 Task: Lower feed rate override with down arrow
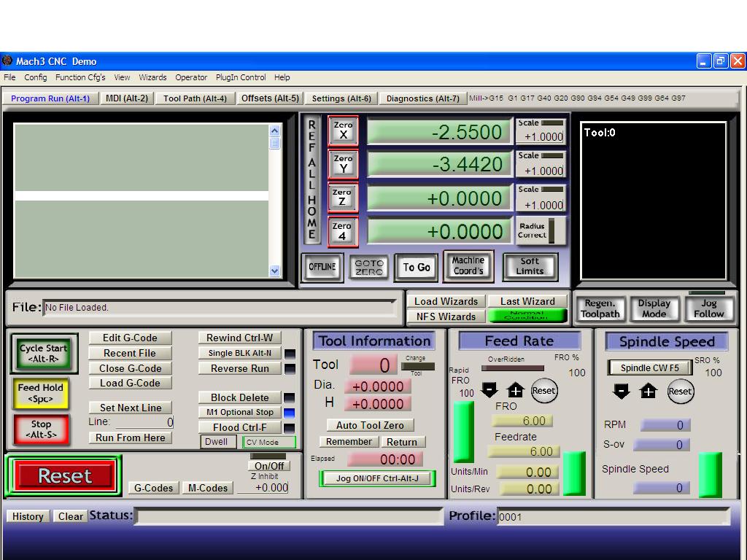489,389
